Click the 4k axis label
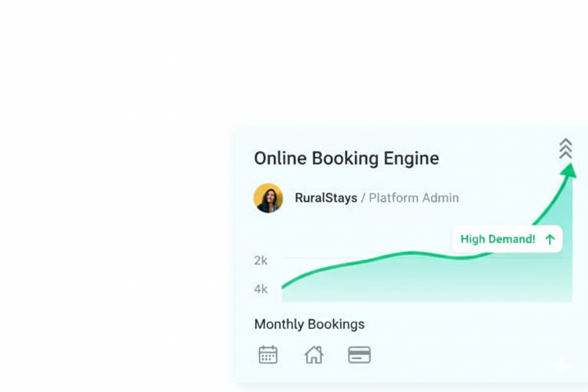Screen dimensions: 588x392 (x=261, y=289)
